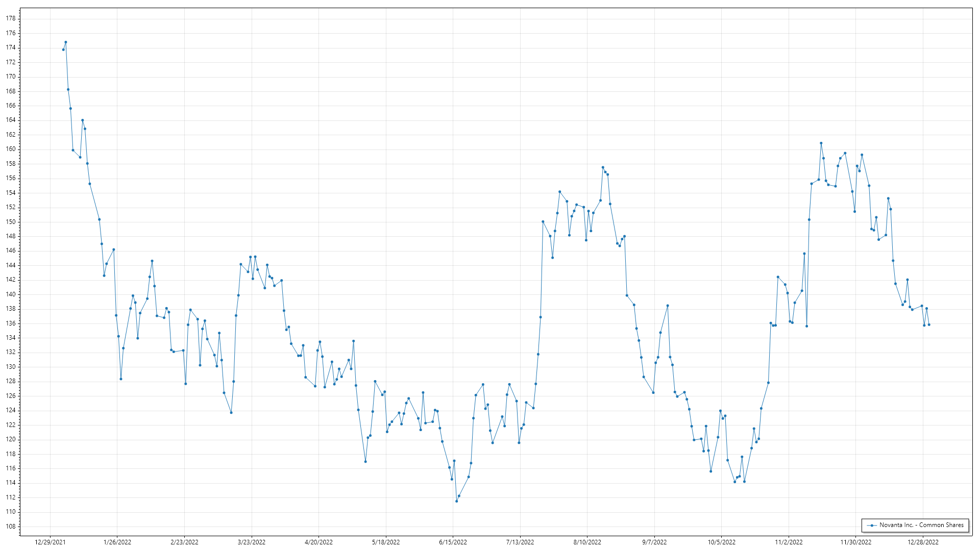Image resolution: width=980 pixels, height=551 pixels.
Task: Select the 8/10/2022 x-axis label
Action: 587,542
